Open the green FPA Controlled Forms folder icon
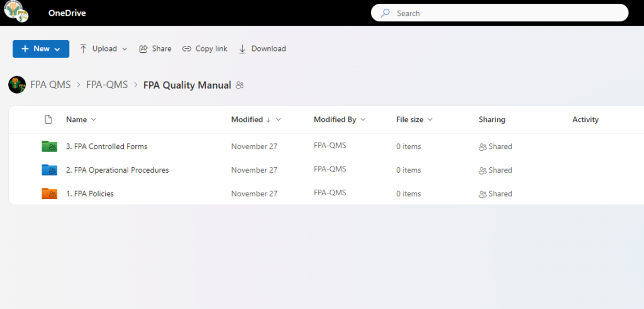 coord(49,146)
